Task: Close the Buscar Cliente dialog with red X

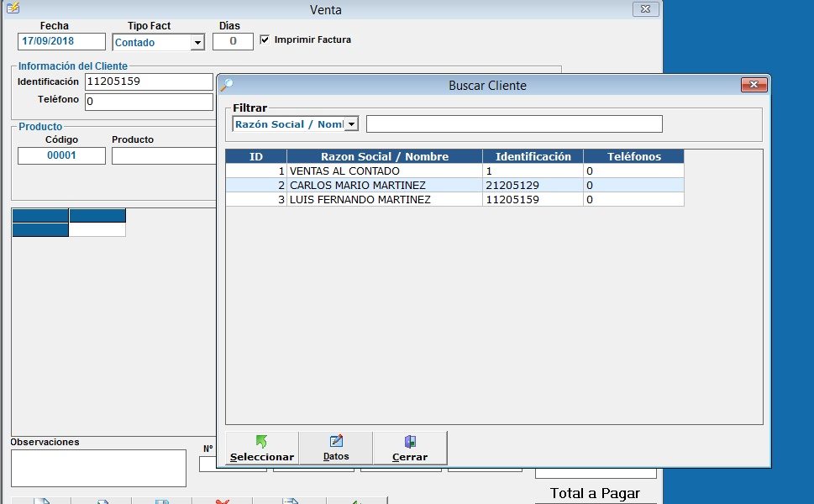Action: coord(754,85)
